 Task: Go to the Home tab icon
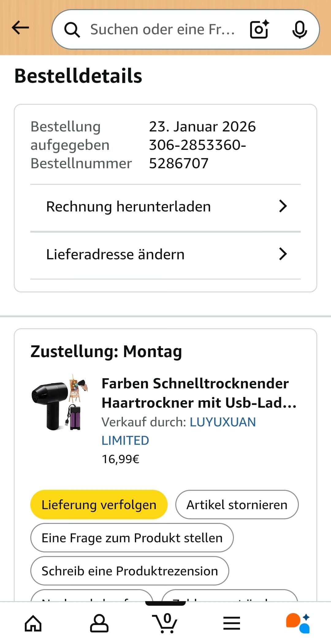click(33, 623)
